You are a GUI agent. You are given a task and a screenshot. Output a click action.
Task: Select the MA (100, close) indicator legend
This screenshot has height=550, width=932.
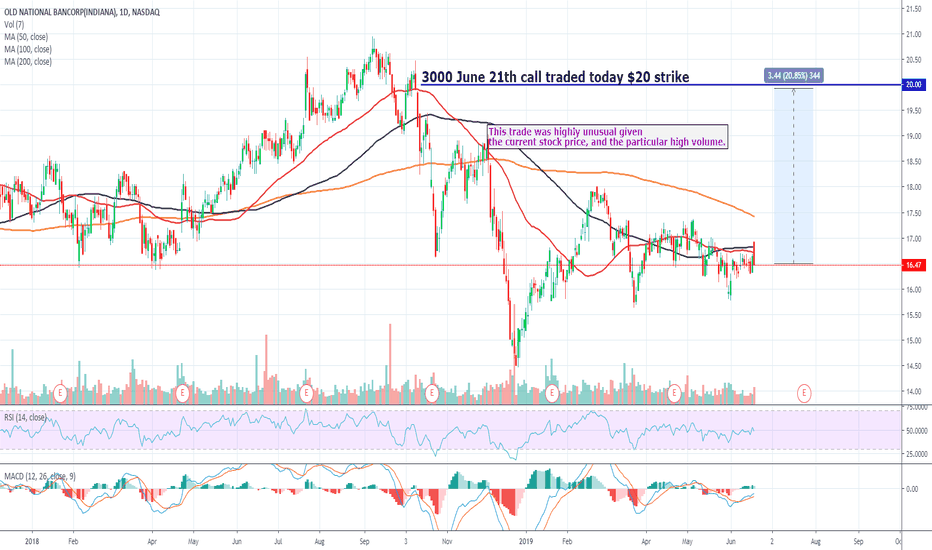point(28,49)
